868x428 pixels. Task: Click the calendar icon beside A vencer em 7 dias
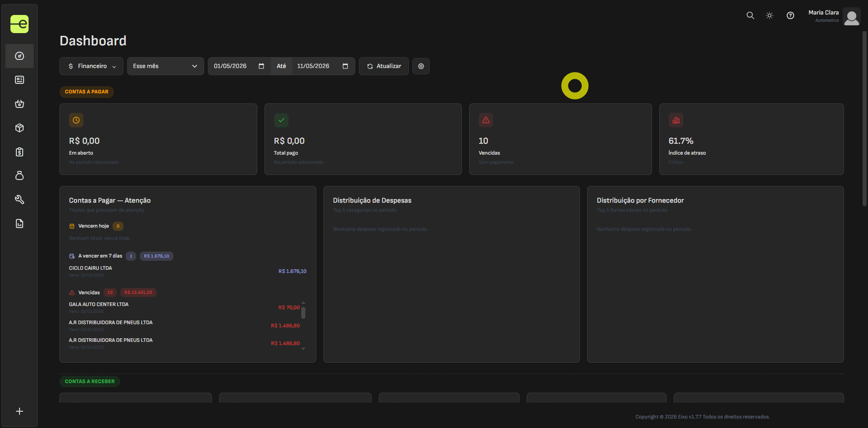pyautogui.click(x=72, y=256)
